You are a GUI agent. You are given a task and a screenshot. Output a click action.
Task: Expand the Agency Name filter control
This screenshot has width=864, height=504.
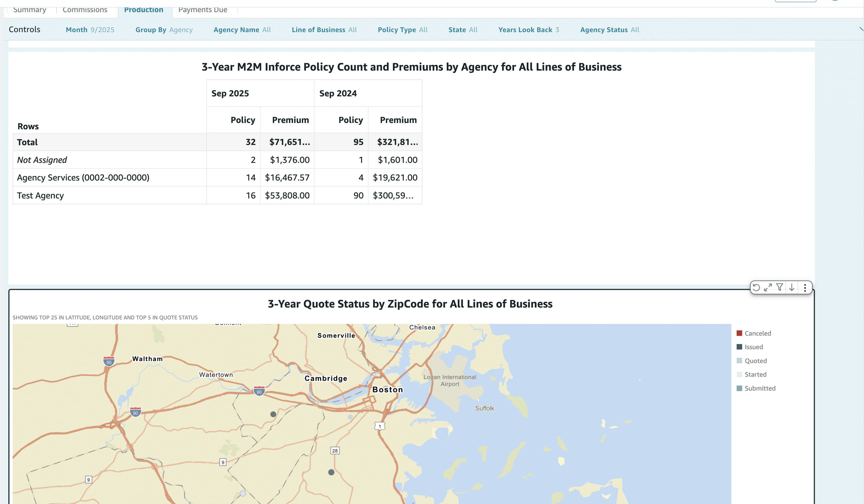tap(242, 30)
